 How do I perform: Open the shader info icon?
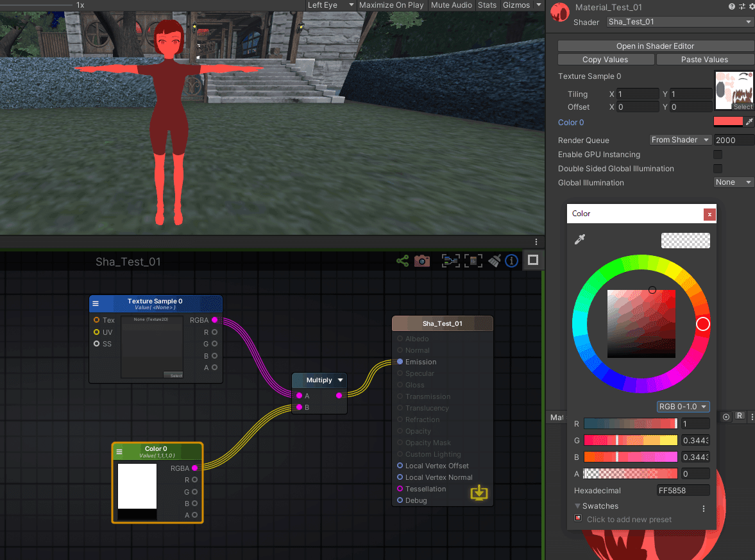[x=511, y=261]
